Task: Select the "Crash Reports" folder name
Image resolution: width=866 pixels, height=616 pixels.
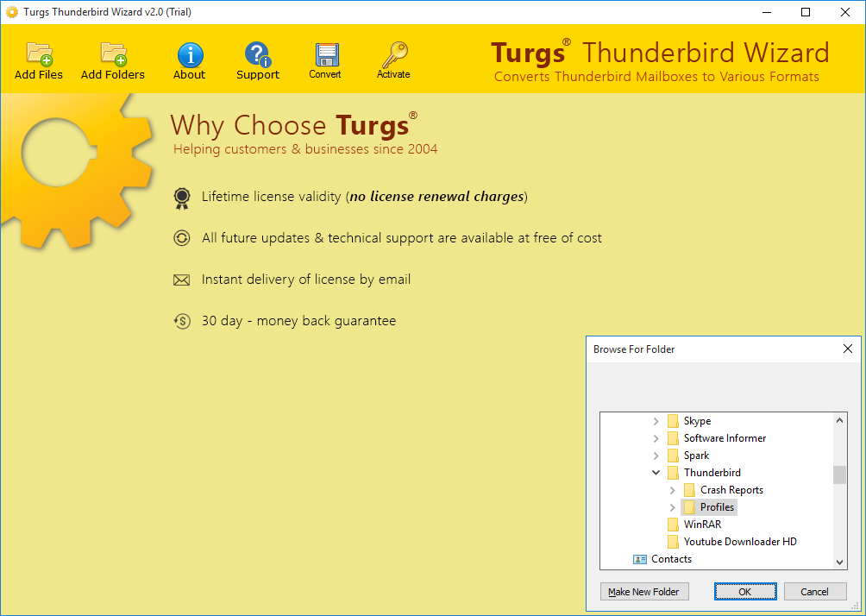Action: tap(731, 490)
